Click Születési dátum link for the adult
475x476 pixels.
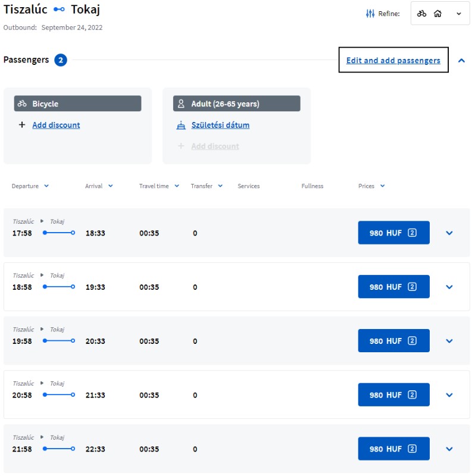pyautogui.click(x=220, y=126)
